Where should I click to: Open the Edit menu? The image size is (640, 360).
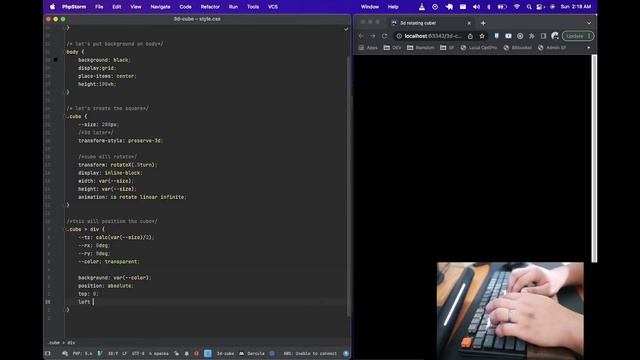pos(117,7)
